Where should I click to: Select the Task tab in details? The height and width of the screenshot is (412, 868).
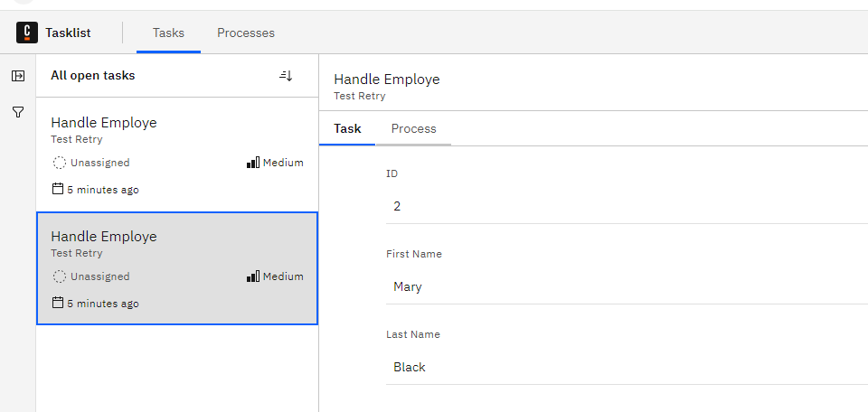[x=347, y=129]
